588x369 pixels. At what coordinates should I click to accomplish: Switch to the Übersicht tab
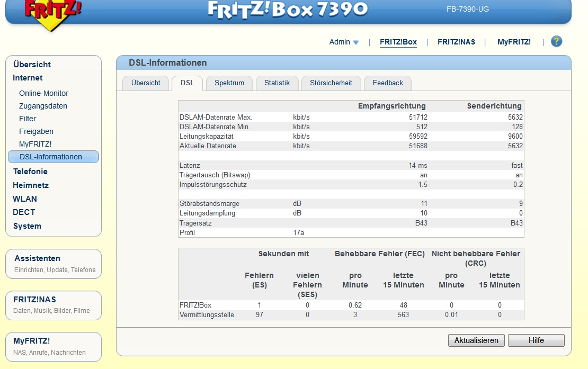tap(146, 83)
